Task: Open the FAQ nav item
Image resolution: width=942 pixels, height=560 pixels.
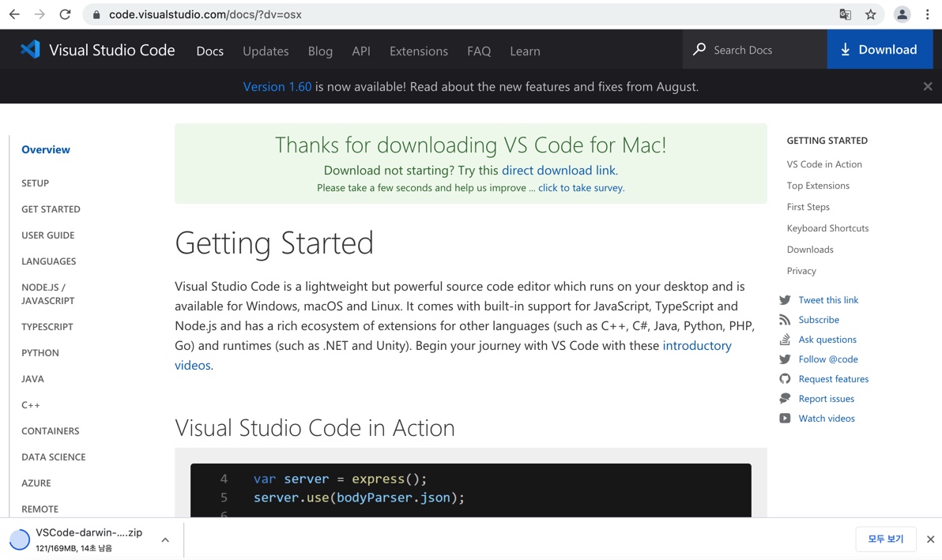Action: (x=479, y=51)
